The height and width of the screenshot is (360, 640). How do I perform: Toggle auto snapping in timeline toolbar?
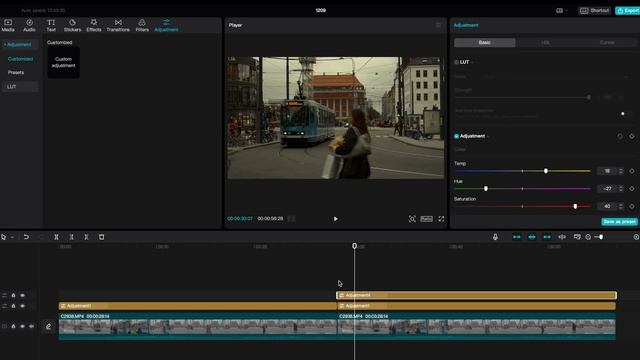pyautogui.click(x=532, y=237)
